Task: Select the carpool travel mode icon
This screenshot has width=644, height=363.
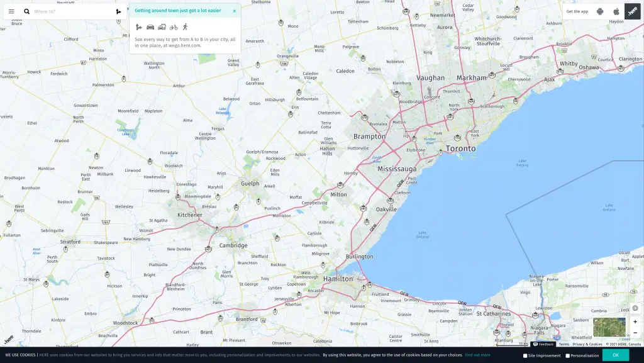Action: (162, 27)
